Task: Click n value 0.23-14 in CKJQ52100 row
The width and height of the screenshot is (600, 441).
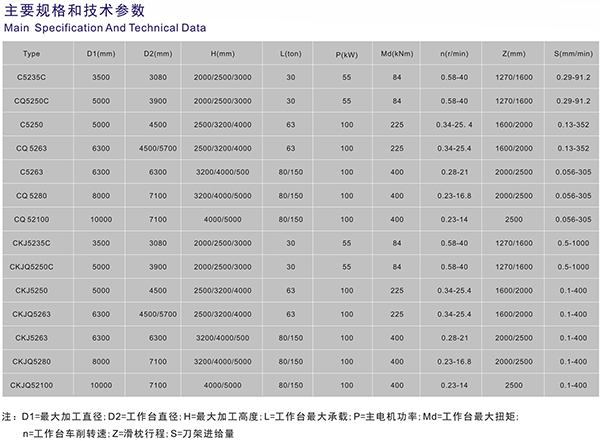Action: tap(454, 385)
